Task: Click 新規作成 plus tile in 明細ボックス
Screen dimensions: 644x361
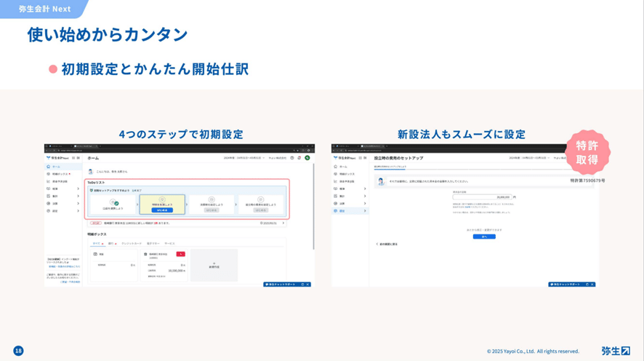Action: click(214, 265)
